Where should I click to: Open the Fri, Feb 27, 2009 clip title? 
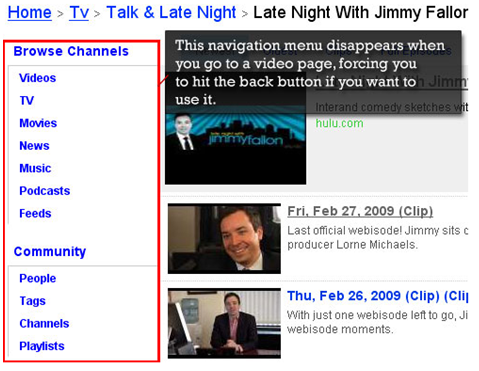pyautogui.click(x=360, y=211)
